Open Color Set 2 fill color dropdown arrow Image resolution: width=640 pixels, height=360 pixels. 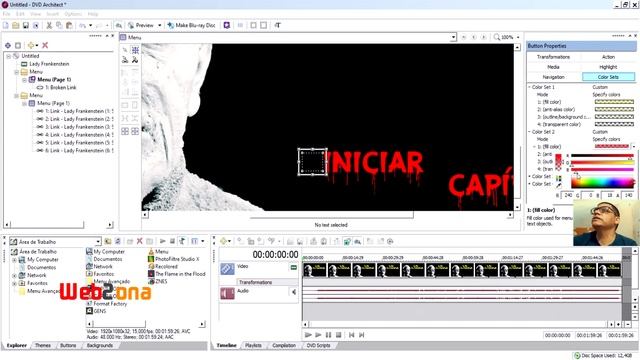pos(633,147)
